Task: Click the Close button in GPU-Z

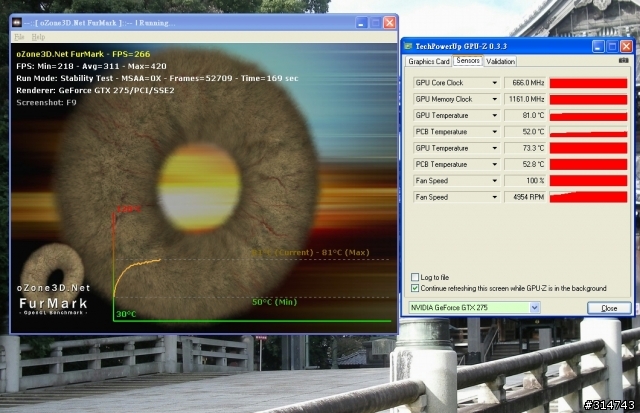Action: coord(609,308)
